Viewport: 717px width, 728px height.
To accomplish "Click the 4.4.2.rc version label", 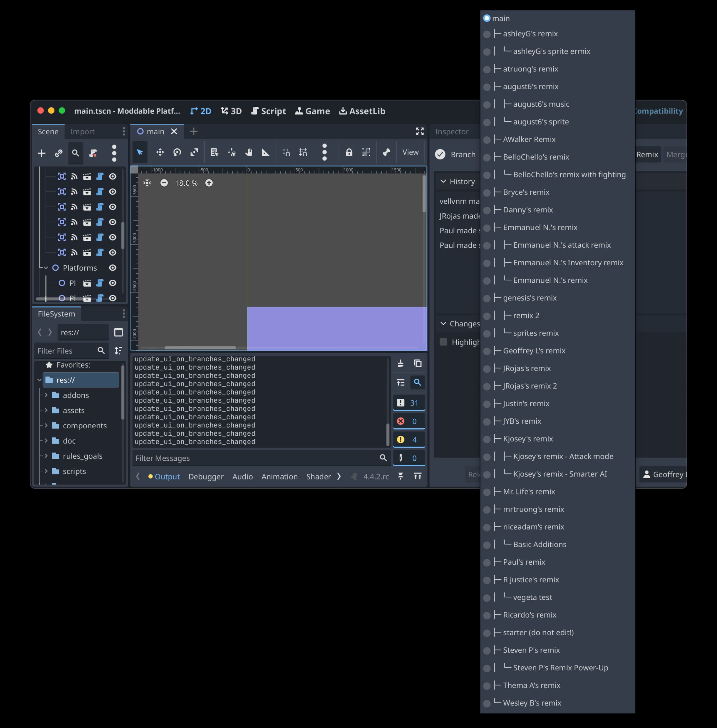I will [376, 477].
